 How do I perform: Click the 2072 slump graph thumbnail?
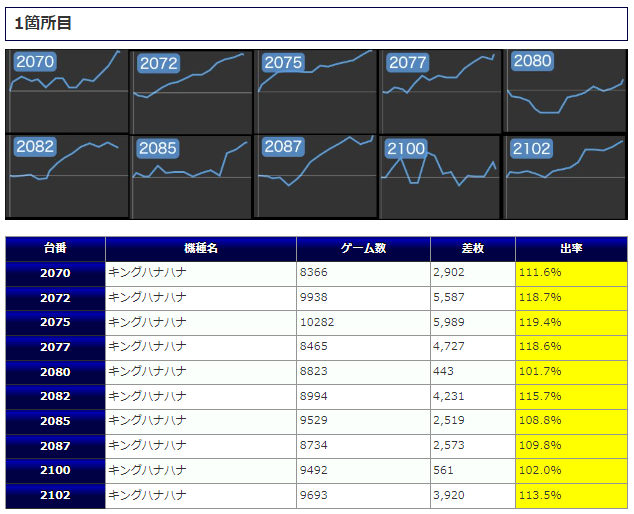tap(191, 90)
